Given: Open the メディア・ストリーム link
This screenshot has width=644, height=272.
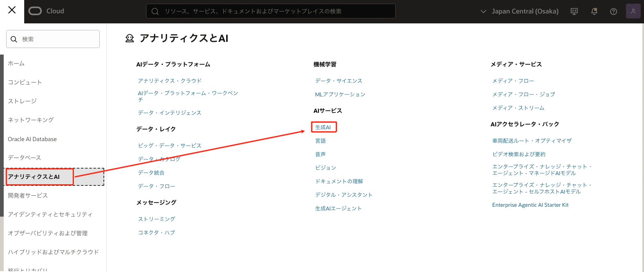Looking at the screenshot, I should coord(518,108).
